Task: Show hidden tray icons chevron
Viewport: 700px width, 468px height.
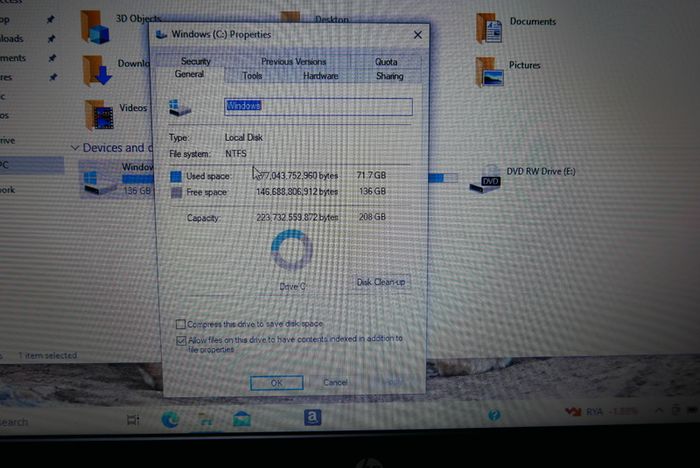Action: 659,410
